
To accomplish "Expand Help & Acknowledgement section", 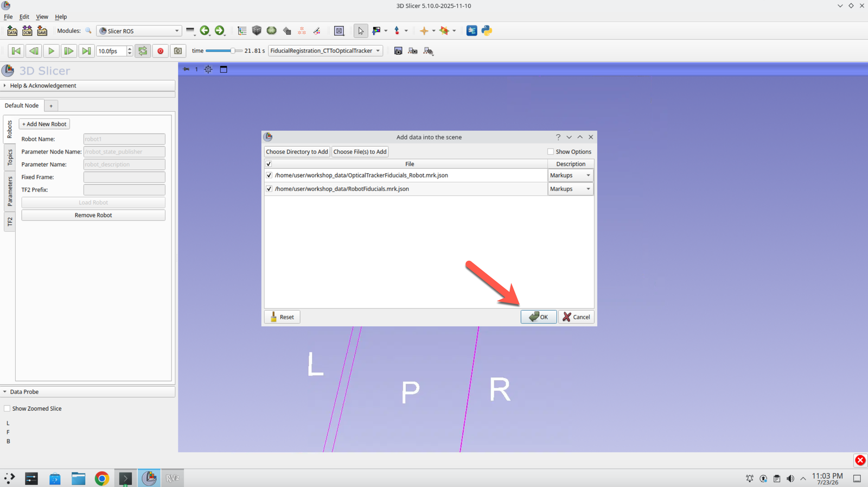I will (x=87, y=86).
